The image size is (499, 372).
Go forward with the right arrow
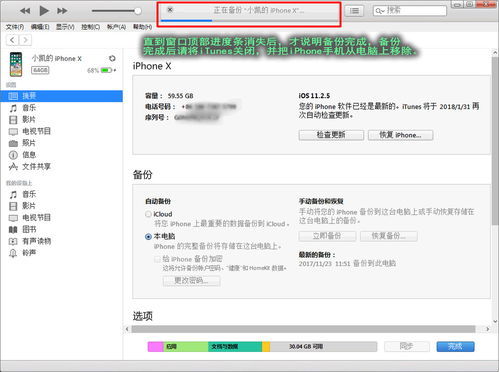pos(25,40)
